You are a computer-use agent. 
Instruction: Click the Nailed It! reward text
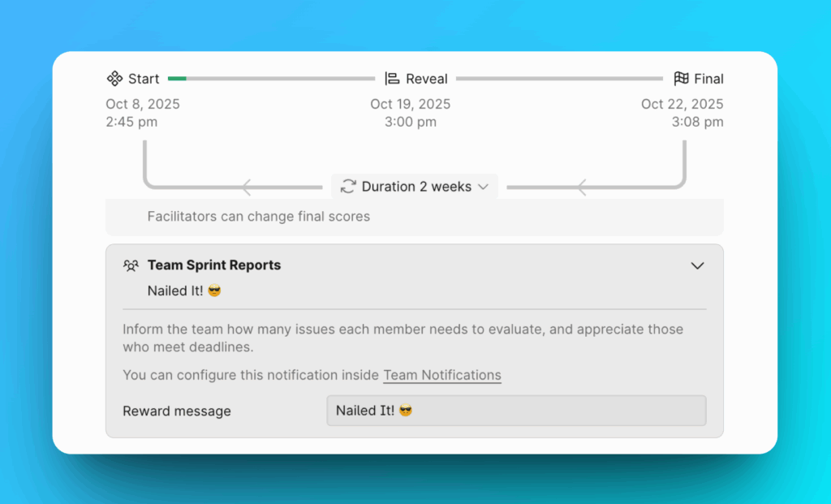click(174, 290)
